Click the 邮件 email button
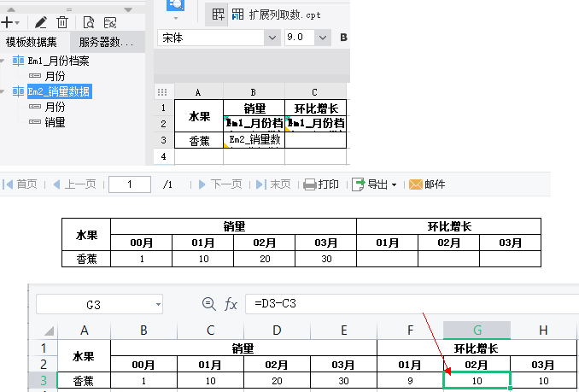Image resolution: width=579 pixels, height=392 pixels. 427,184
